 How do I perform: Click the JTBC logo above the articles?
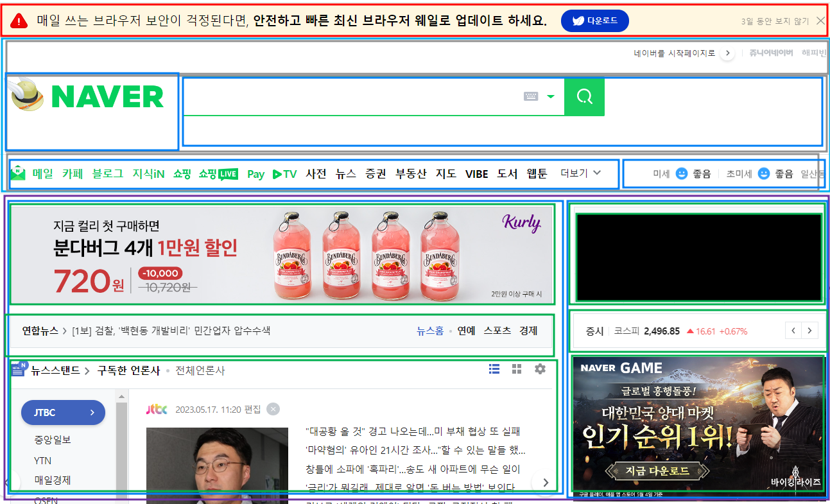[x=157, y=409]
